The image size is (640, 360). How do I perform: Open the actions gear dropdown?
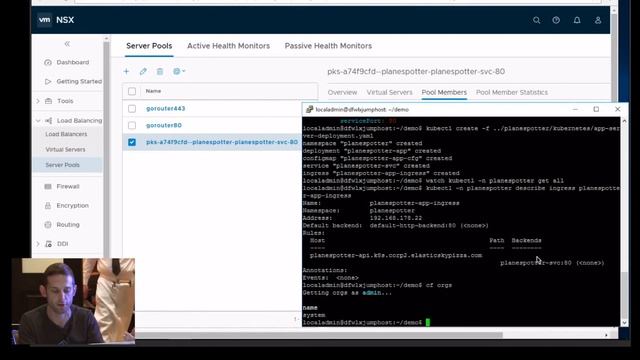(179, 71)
